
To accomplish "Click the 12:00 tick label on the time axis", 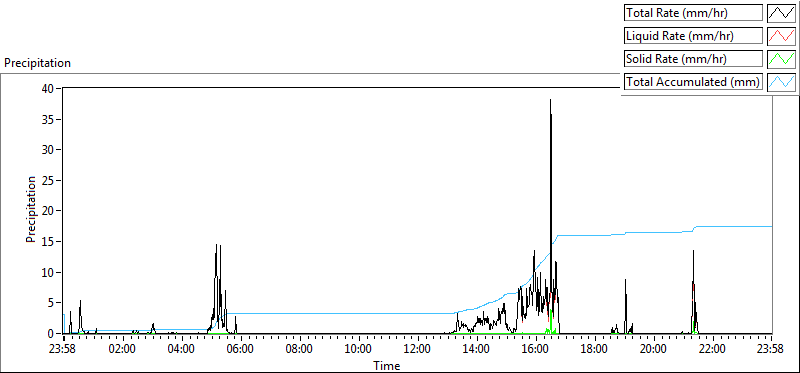I will [x=418, y=350].
